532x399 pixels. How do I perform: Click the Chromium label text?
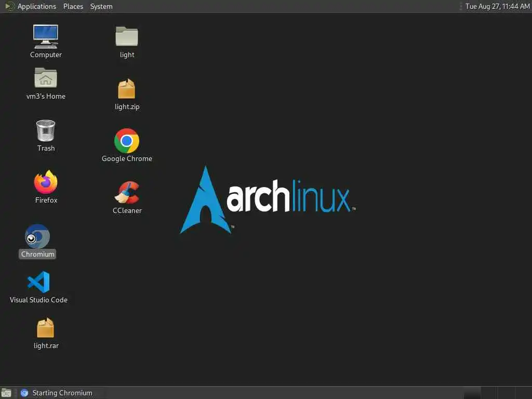point(37,254)
